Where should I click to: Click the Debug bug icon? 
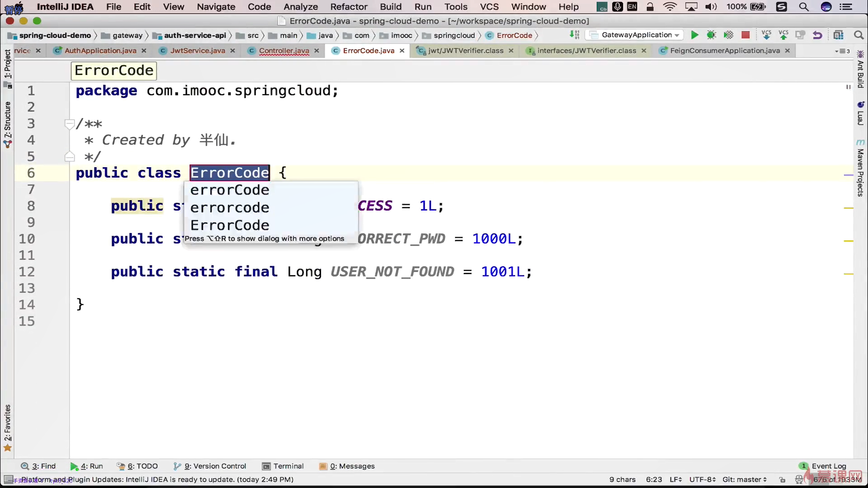point(711,35)
